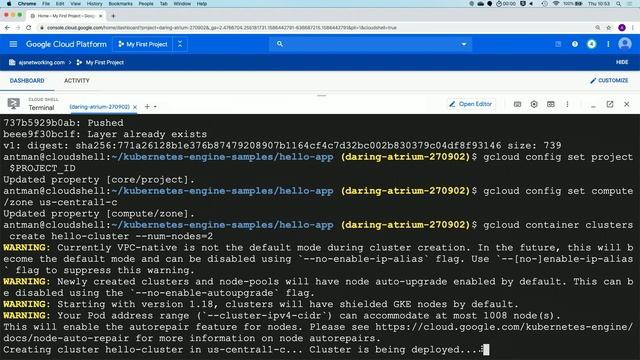
Task: Open Cloud Shell in a new window
Action: coord(610,104)
